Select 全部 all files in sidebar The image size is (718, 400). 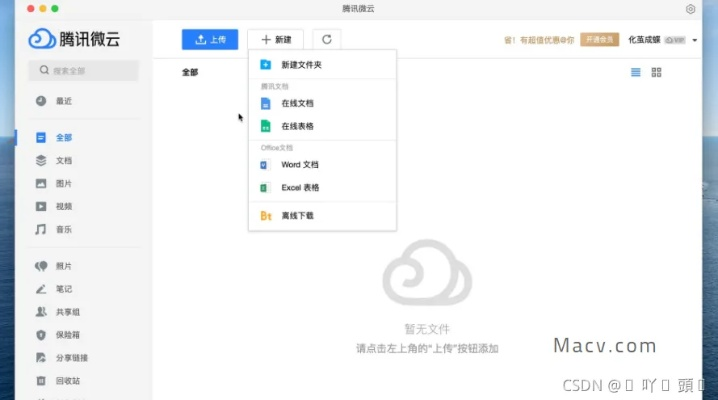(x=64, y=137)
